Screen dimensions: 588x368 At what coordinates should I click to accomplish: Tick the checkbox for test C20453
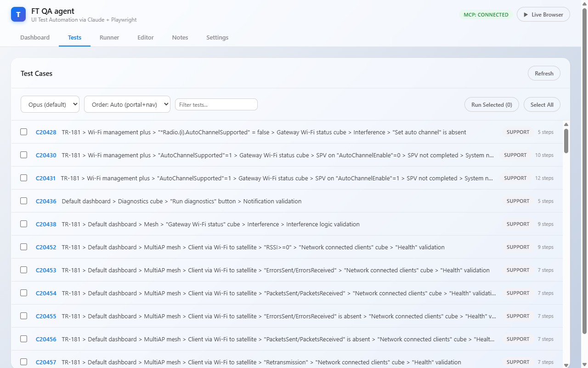click(24, 270)
